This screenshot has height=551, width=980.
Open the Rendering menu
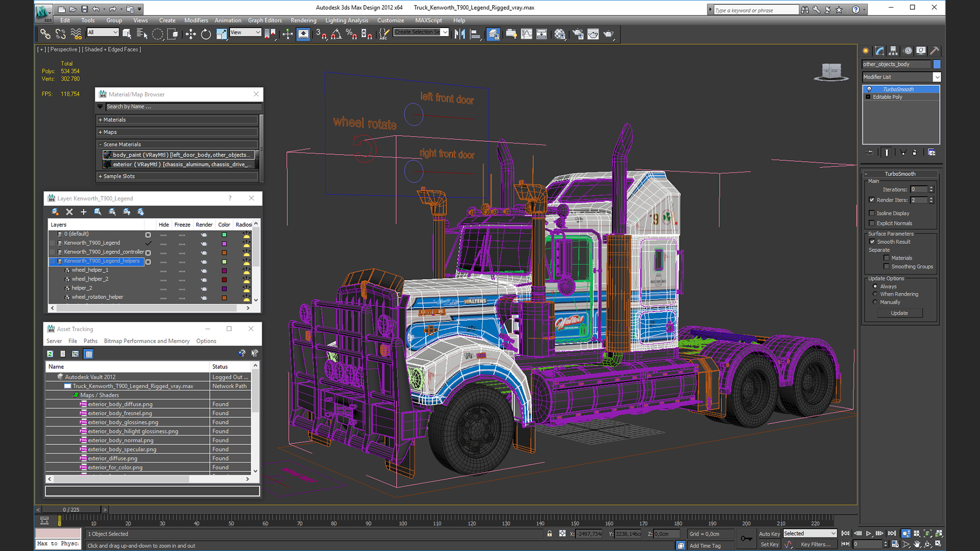(x=304, y=19)
